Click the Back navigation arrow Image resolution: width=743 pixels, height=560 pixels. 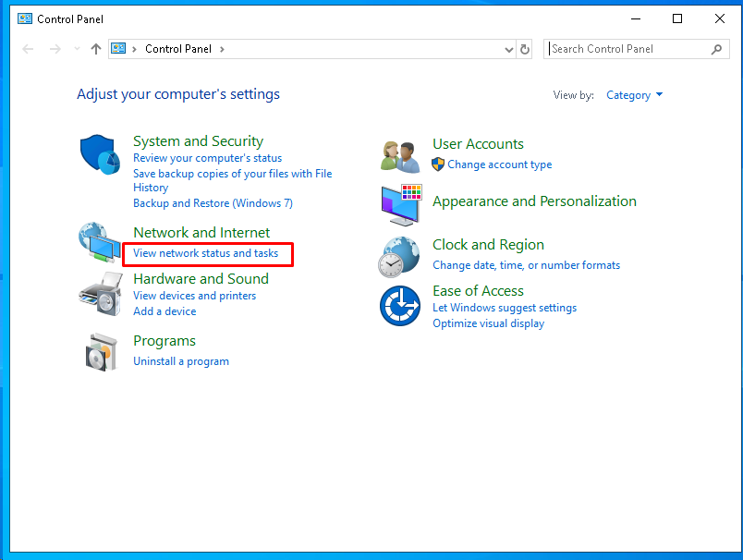28,49
